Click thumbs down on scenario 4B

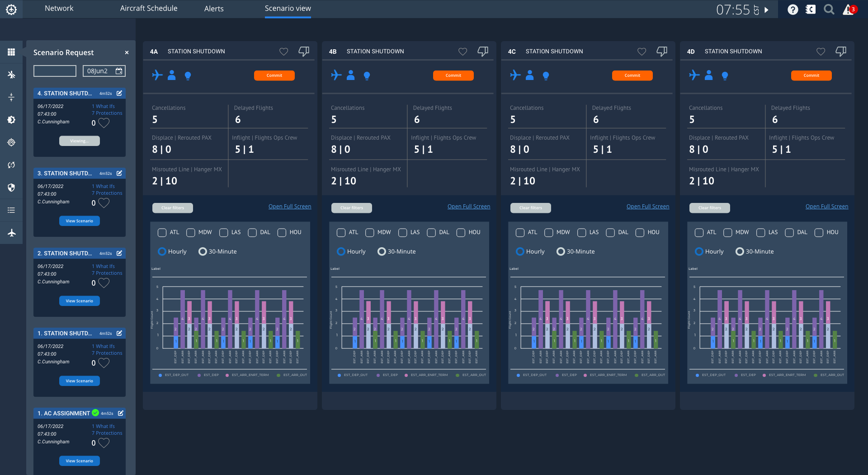[x=483, y=52]
